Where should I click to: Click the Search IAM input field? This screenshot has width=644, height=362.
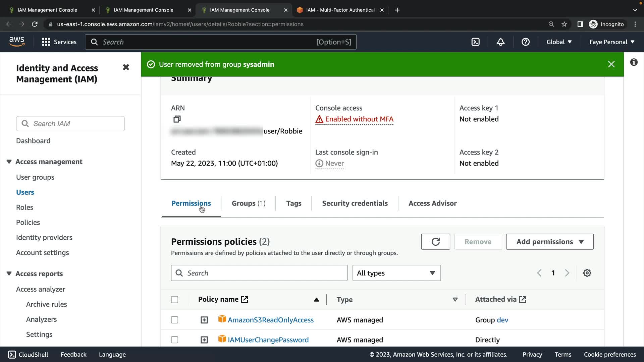point(77,124)
